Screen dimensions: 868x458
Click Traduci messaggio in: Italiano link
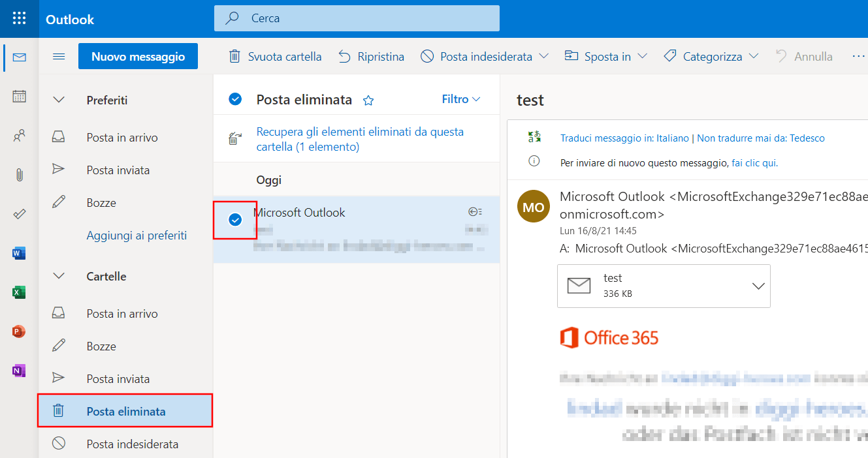coord(624,138)
